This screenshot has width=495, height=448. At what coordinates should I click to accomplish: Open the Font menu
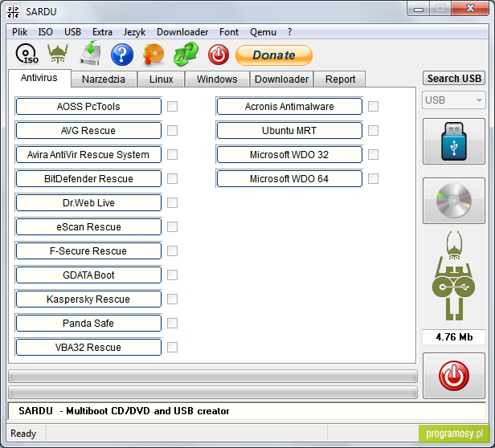coord(229,32)
